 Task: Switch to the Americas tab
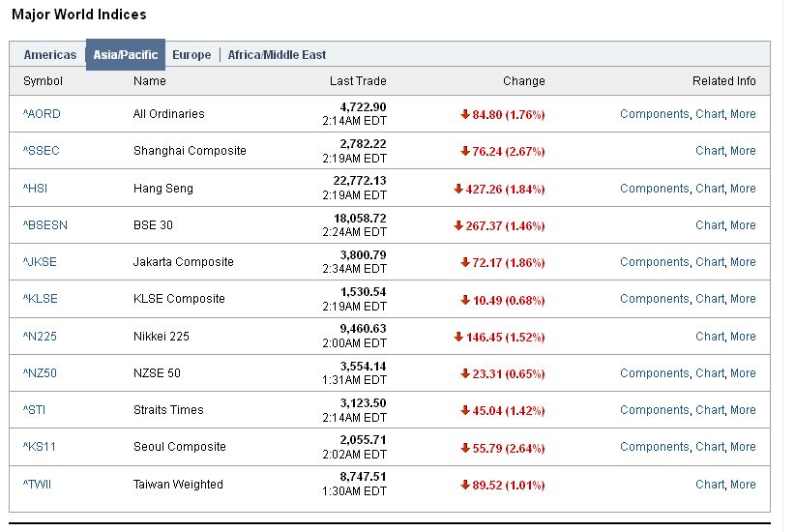click(x=49, y=55)
